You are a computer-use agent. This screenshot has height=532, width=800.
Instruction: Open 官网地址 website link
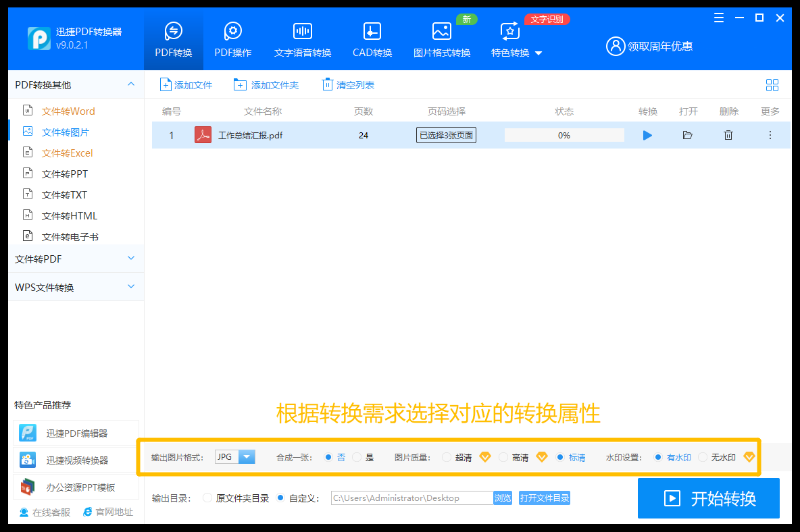click(x=108, y=512)
